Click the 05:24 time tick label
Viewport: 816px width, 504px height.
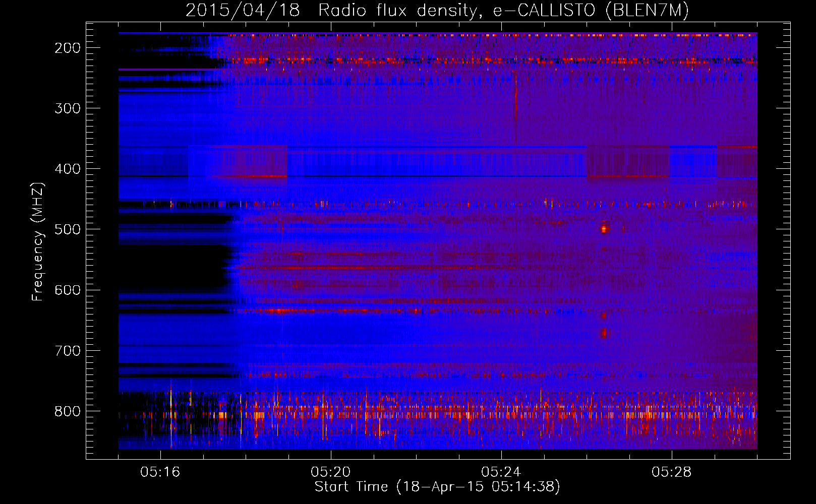pos(501,472)
